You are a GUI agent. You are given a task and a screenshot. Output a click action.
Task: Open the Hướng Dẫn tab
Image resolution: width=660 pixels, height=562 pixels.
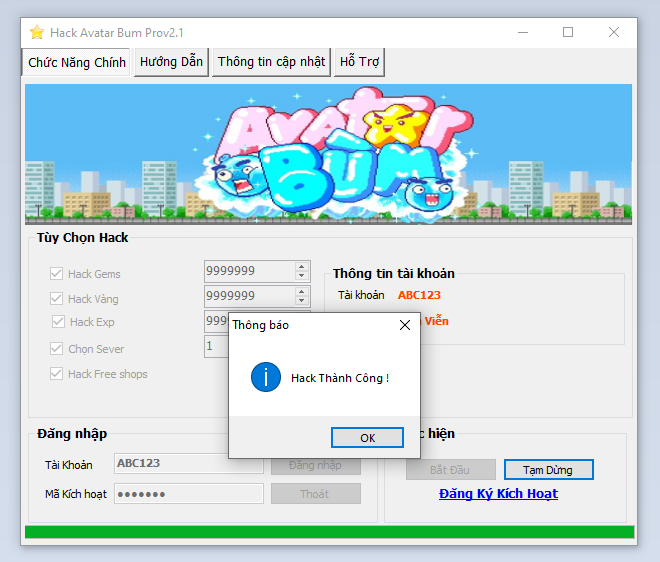click(x=171, y=62)
